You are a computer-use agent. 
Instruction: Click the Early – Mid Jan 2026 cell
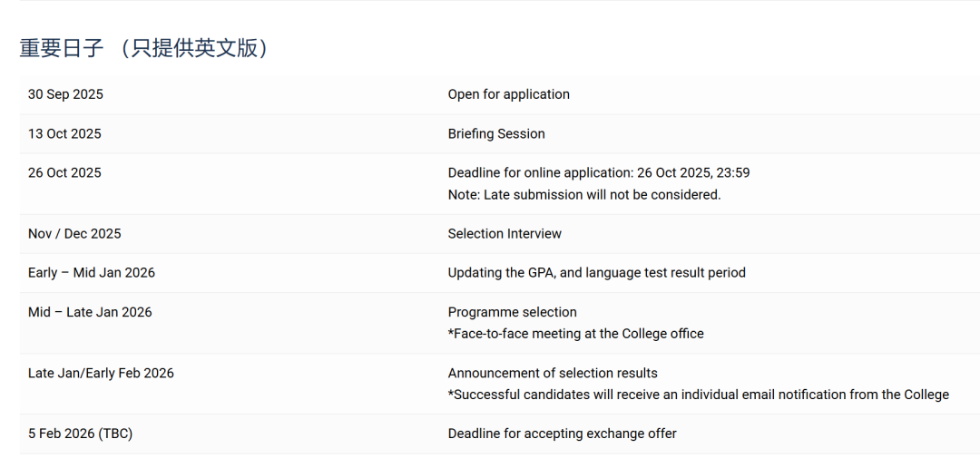(x=92, y=272)
